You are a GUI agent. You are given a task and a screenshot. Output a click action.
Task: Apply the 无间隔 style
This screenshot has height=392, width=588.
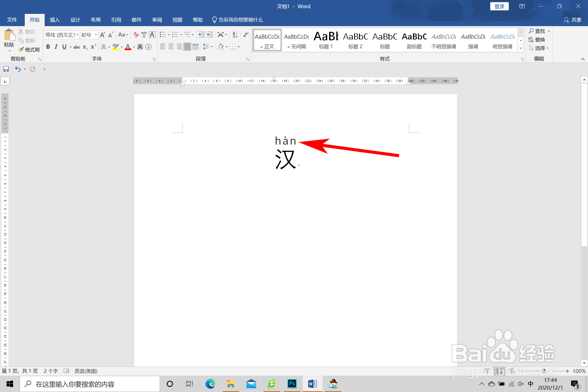click(x=296, y=40)
